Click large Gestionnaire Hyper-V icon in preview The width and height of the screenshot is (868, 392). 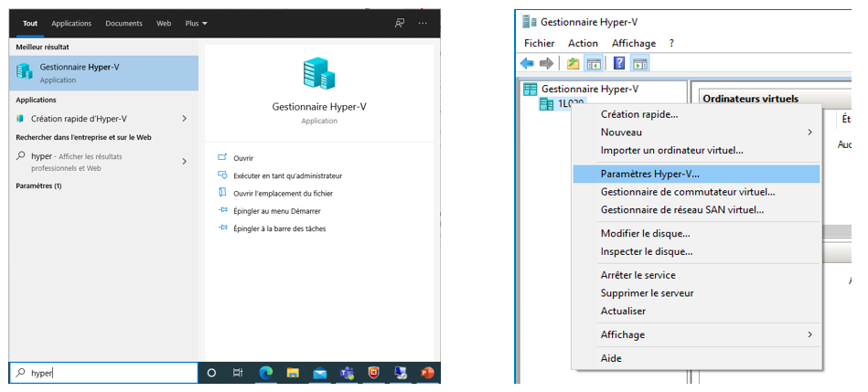[319, 73]
